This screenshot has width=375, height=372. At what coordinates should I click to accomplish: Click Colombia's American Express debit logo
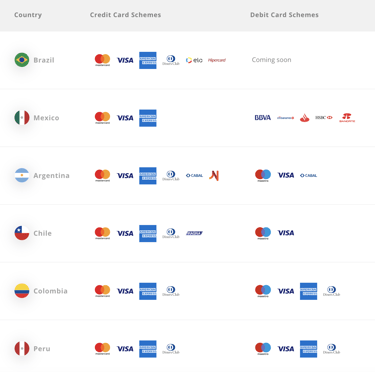[x=308, y=291]
